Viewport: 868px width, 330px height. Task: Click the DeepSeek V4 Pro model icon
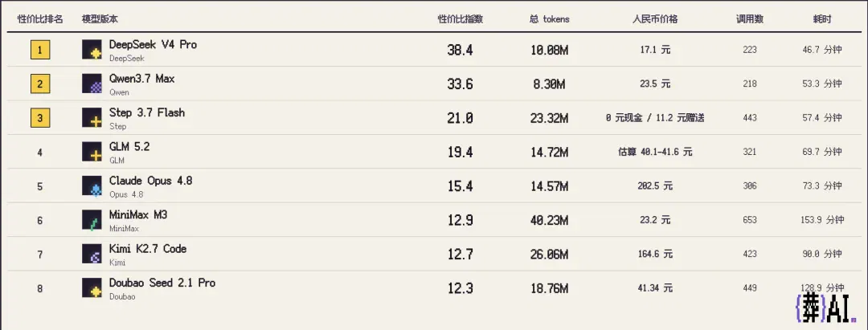coord(92,50)
